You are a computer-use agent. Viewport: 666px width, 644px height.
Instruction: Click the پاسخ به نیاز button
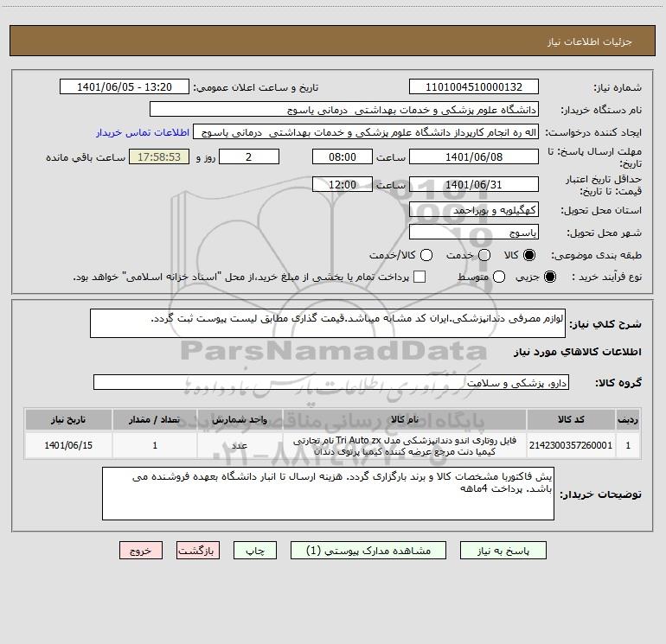pyautogui.click(x=503, y=551)
